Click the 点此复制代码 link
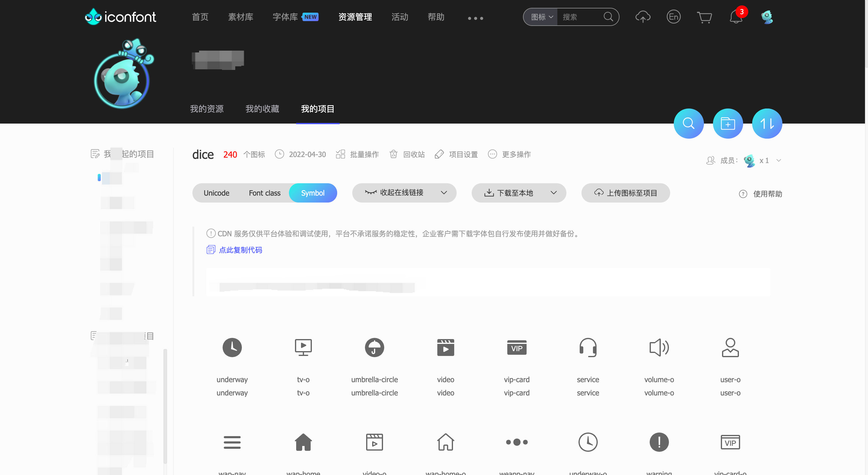 point(240,250)
